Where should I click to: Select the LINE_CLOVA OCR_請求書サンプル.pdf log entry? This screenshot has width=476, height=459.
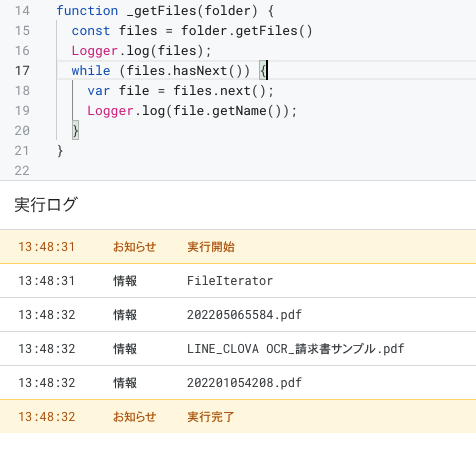(x=238, y=349)
